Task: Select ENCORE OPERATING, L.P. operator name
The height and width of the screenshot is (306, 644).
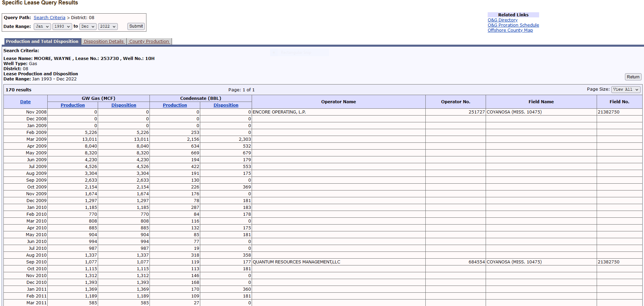Action: point(279,112)
